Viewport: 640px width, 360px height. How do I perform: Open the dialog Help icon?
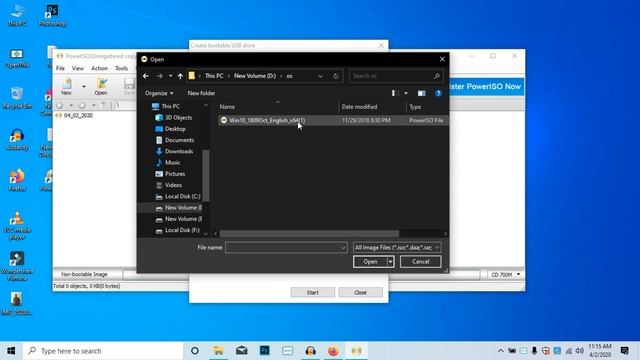(x=438, y=93)
